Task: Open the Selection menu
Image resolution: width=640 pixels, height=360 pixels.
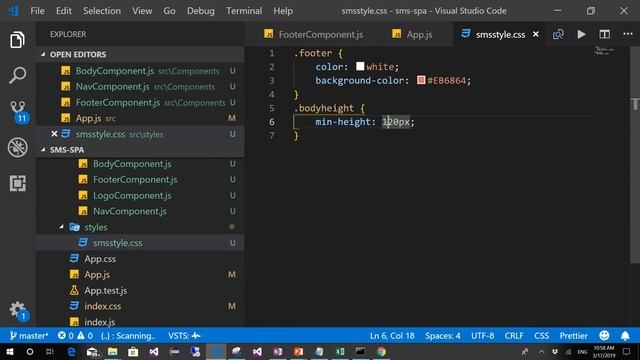Action: (102, 11)
